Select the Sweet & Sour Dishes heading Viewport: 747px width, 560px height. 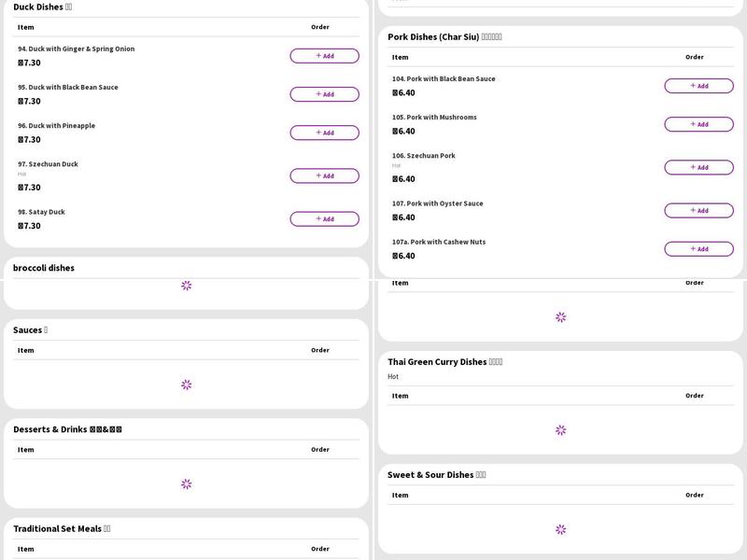point(436,474)
